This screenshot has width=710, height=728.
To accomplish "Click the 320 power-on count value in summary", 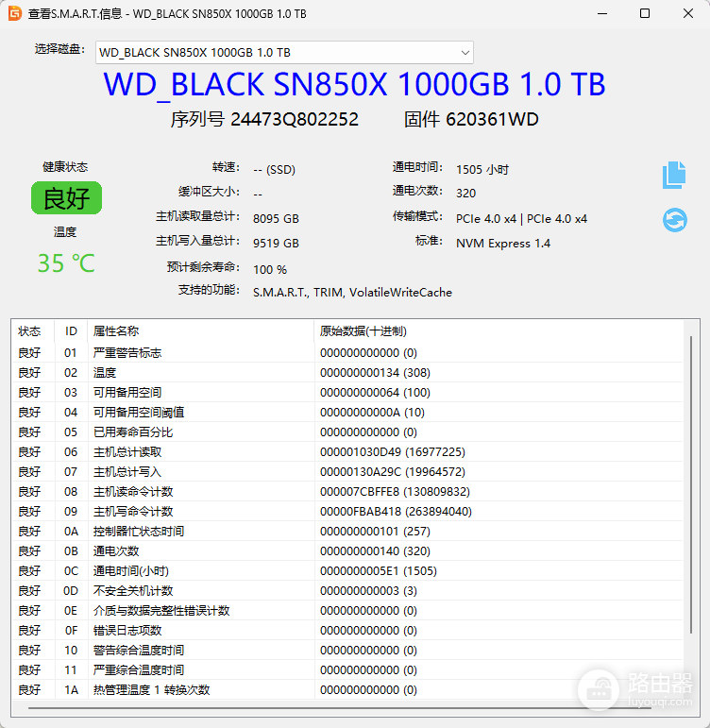I will (x=465, y=194).
